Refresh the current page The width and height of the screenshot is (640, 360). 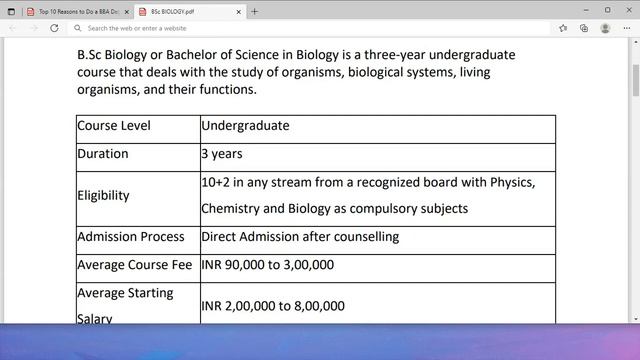(54, 28)
